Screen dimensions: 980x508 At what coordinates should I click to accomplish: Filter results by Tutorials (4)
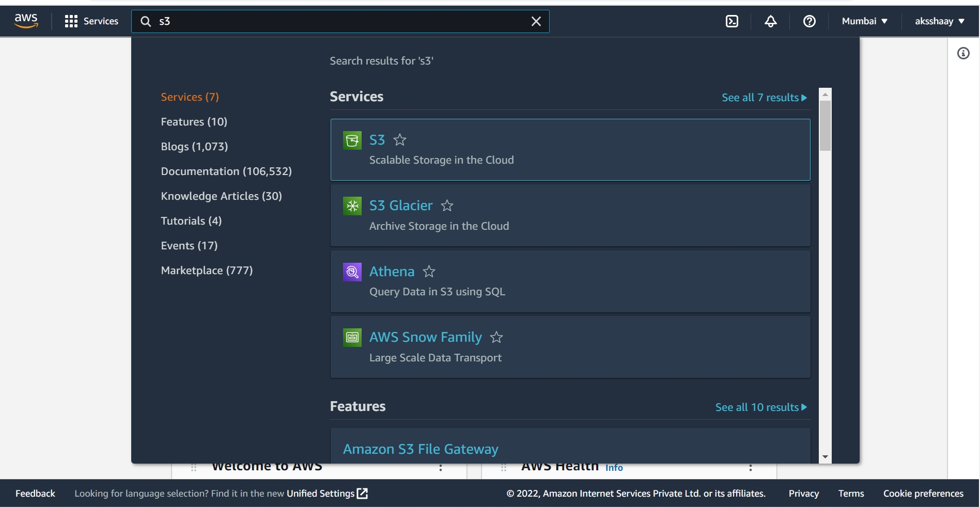pos(191,221)
